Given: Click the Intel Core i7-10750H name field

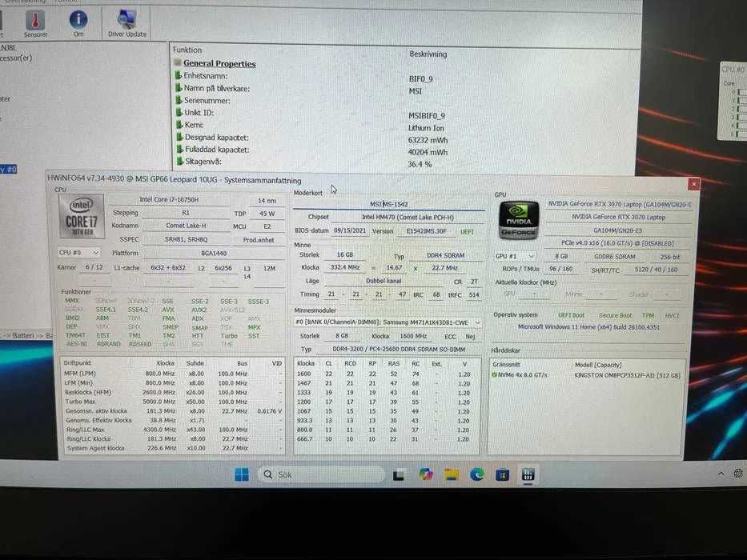Looking at the screenshot, I should tap(169, 200).
